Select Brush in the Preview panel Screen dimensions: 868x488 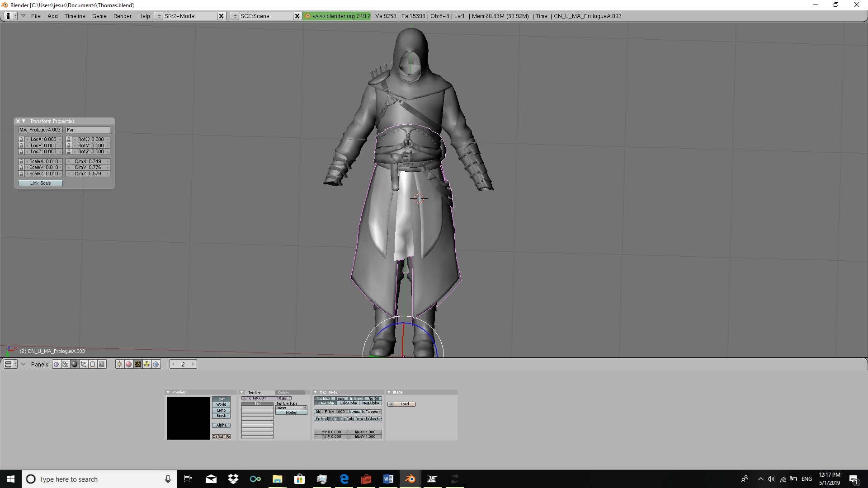(221, 416)
